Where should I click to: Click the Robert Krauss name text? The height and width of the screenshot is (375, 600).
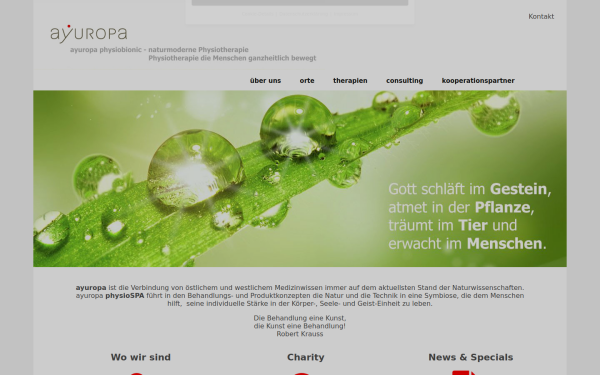pos(300,334)
